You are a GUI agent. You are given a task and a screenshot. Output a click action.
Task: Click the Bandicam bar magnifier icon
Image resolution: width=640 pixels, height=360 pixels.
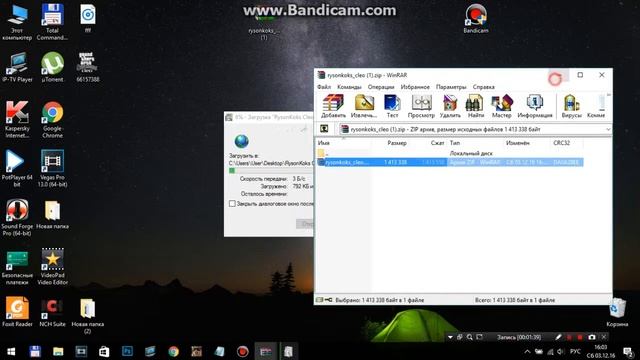click(x=469, y=337)
